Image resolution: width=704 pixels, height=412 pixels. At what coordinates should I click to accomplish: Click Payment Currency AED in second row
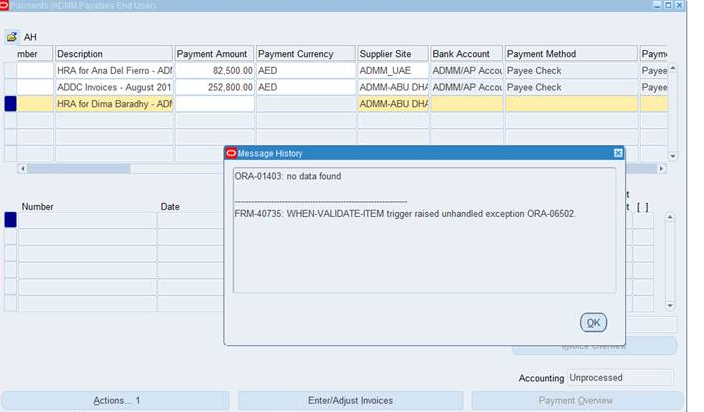point(306,87)
